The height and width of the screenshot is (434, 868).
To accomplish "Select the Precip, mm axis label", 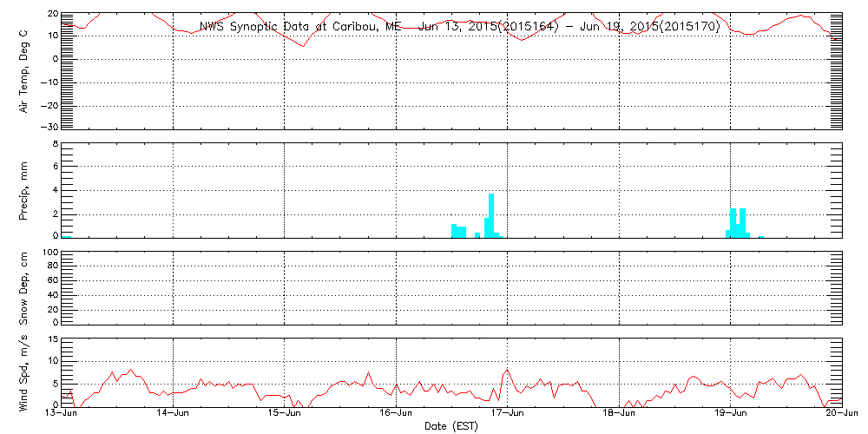I will click(x=23, y=190).
